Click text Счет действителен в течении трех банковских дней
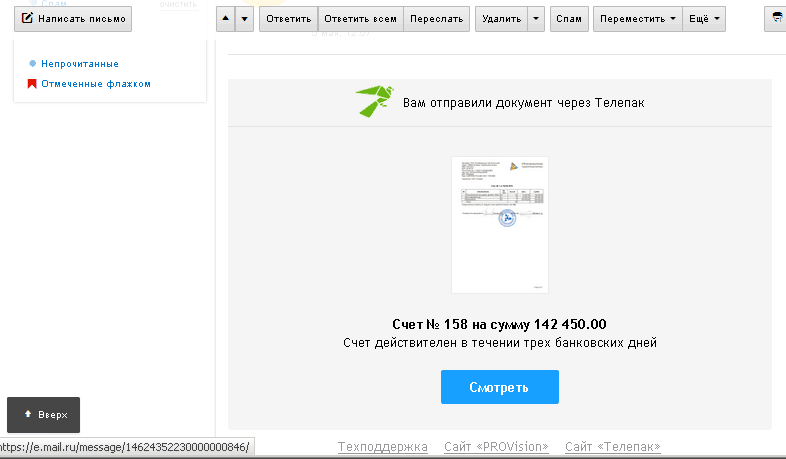Viewport: 786px width, 459px height. (x=500, y=343)
